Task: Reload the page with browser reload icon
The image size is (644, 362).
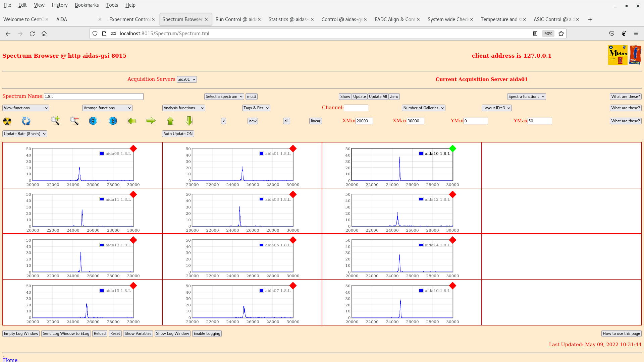Action: coord(32,34)
